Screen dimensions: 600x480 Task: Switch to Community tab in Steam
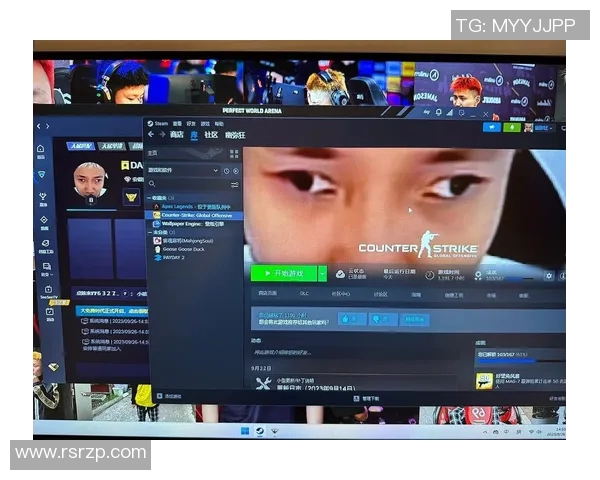(211, 135)
